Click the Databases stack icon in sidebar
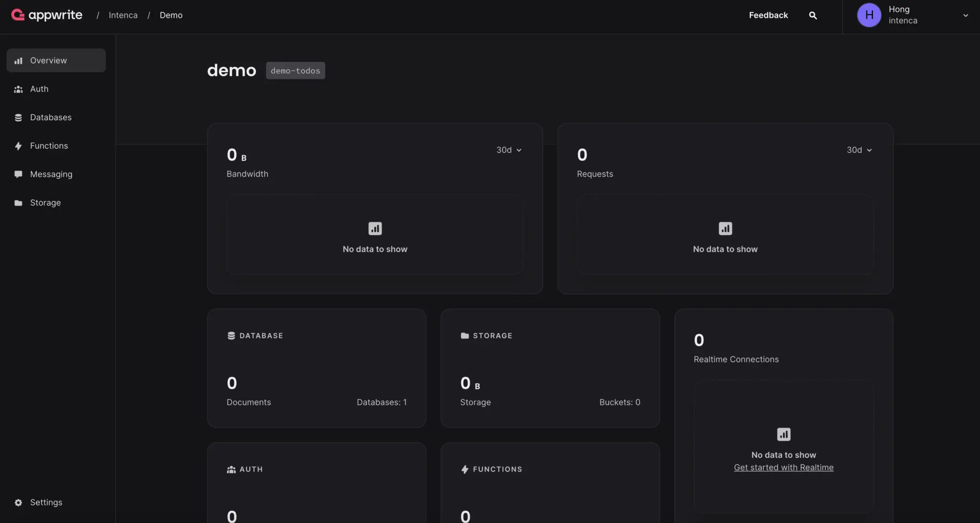The height and width of the screenshot is (523, 980). [18, 117]
